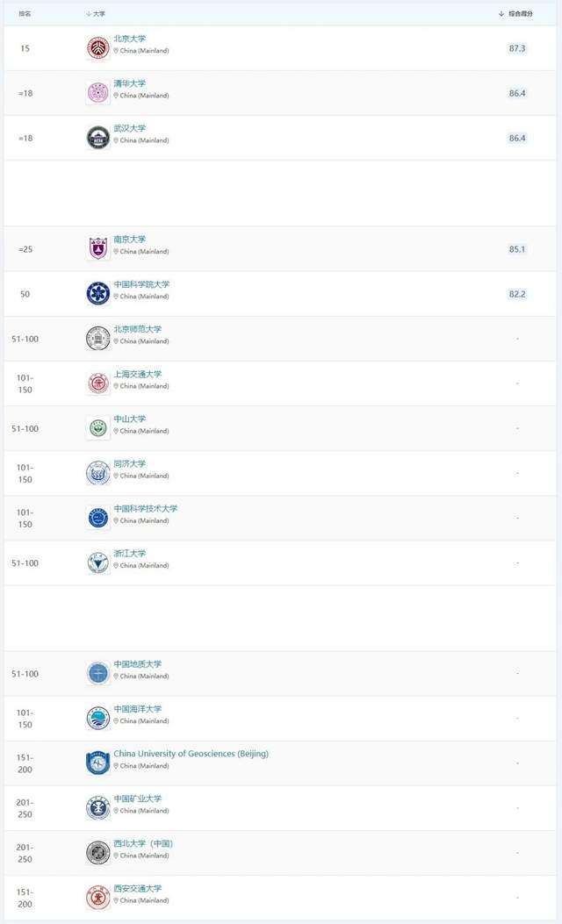Click the Wuhan University (武汉大学) logo

[x=97, y=138]
